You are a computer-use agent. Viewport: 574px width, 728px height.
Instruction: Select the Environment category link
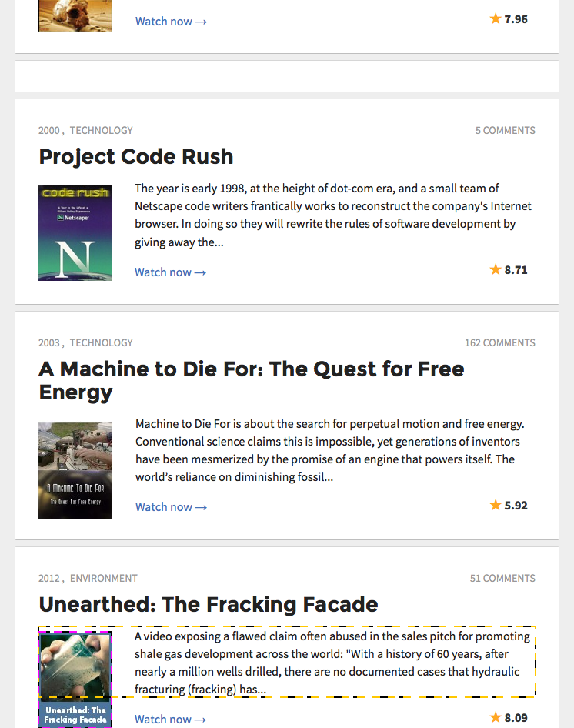(104, 579)
